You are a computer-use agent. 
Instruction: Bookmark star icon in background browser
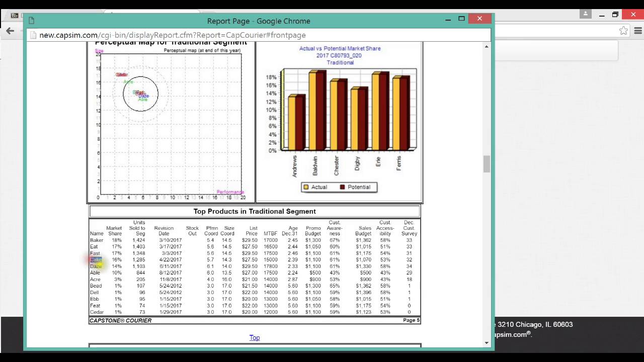[624, 31]
